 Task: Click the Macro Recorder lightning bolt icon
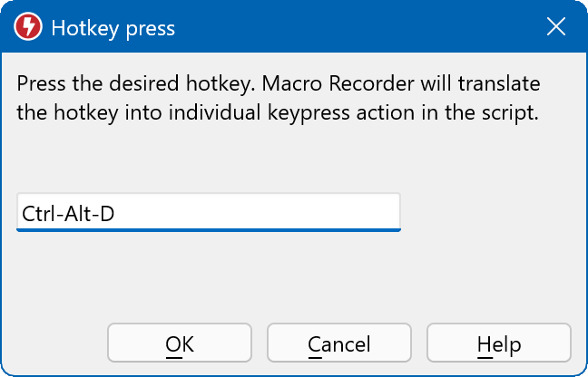pos(28,27)
